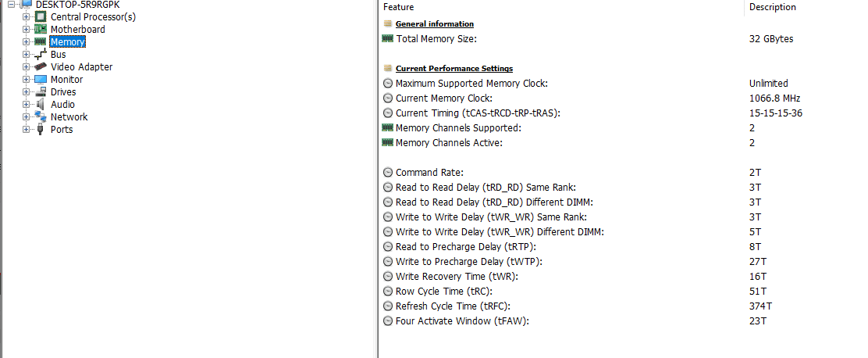This screenshot has width=868, height=358.
Task: Select the Motherboard icon in tree
Action: 41,30
